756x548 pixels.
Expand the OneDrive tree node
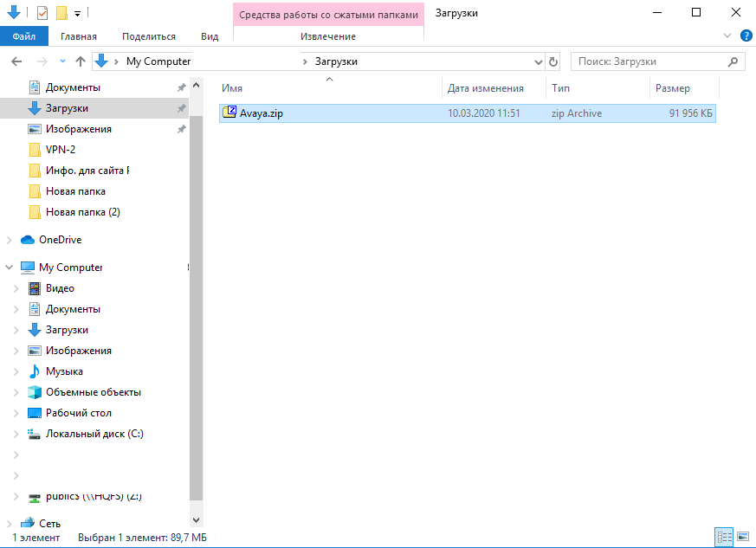pos(9,240)
